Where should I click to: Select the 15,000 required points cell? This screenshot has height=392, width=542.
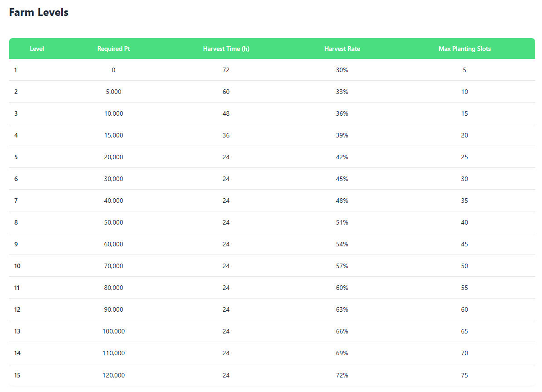(114, 135)
